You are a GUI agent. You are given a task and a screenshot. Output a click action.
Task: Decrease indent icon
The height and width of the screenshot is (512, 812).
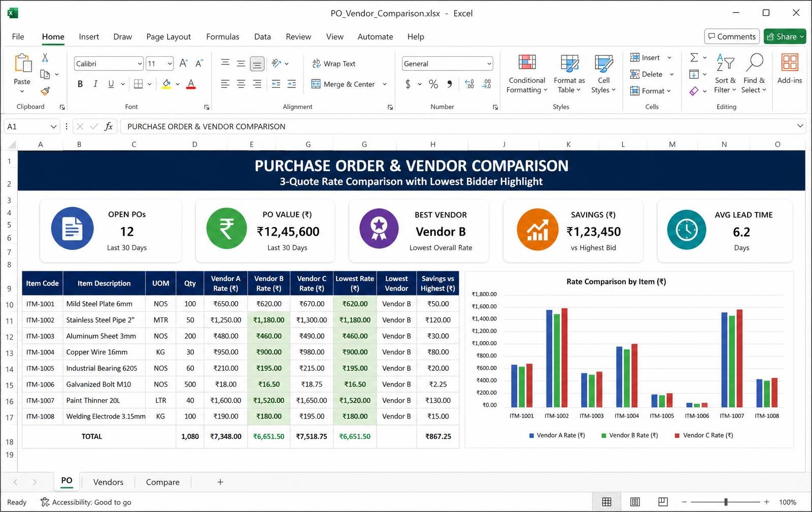276,84
